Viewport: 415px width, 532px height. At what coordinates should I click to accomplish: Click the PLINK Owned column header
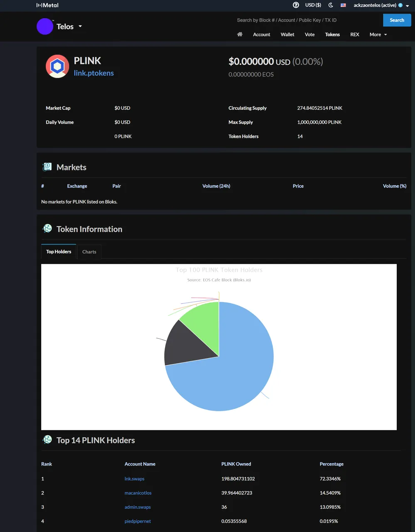236,464
